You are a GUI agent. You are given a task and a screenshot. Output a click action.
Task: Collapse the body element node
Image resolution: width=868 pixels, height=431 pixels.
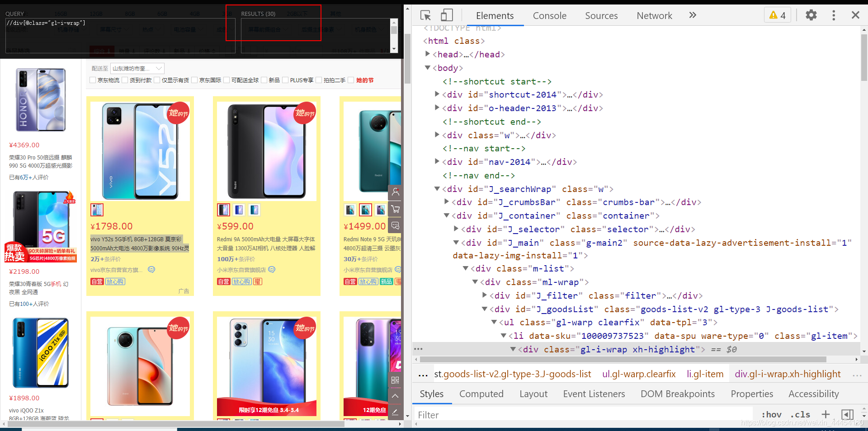pyautogui.click(x=428, y=67)
